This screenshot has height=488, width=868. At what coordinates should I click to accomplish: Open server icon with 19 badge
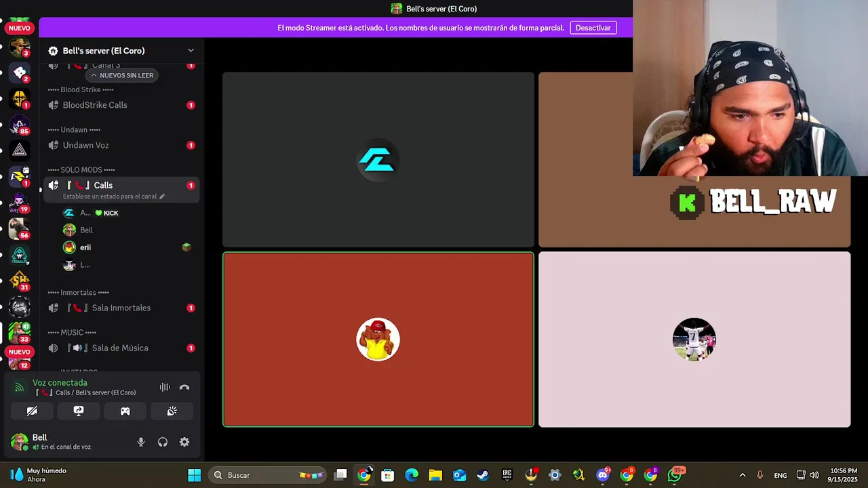coord(19,203)
